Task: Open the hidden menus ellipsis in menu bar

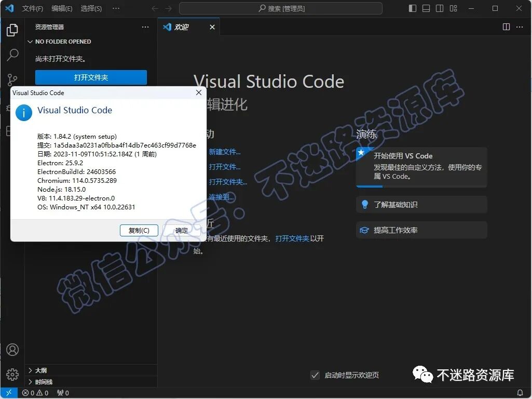Action: point(116,8)
